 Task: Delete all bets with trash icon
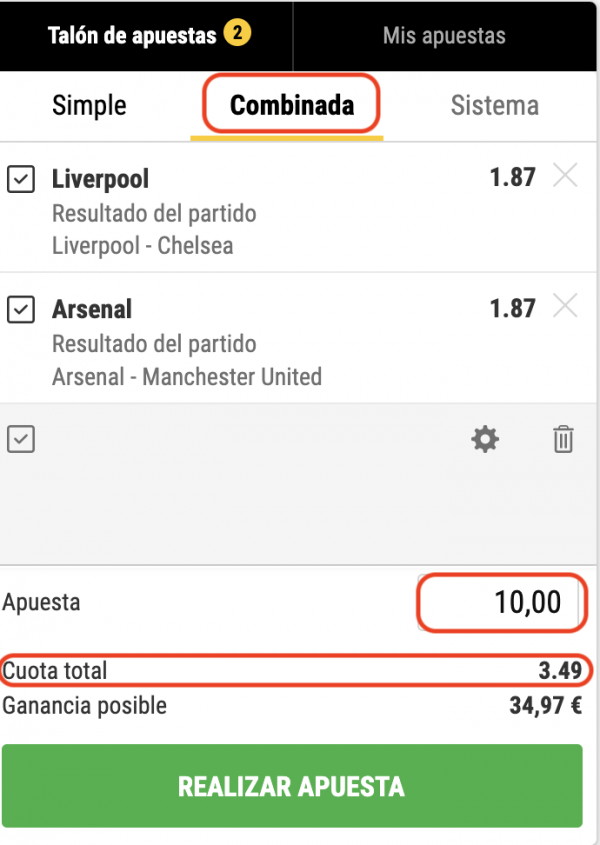click(563, 439)
